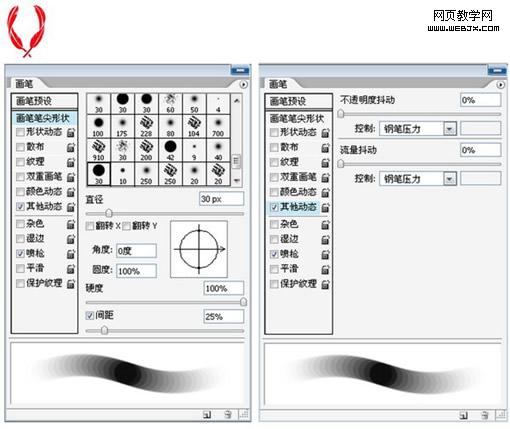Toggle lock for 保护纹理 in right panel
Image resolution: width=510 pixels, height=429 pixels.
(x=325, y=284)
